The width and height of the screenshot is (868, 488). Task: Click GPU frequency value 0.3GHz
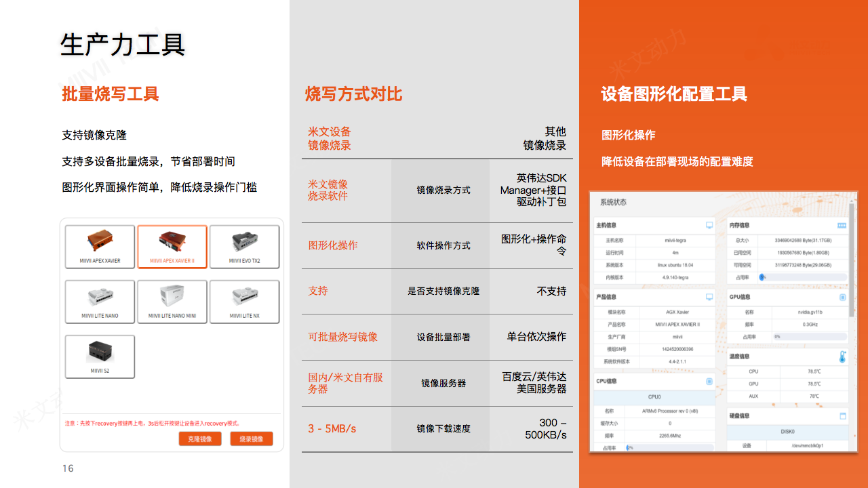pyautogui.click(x=810, y=324)
